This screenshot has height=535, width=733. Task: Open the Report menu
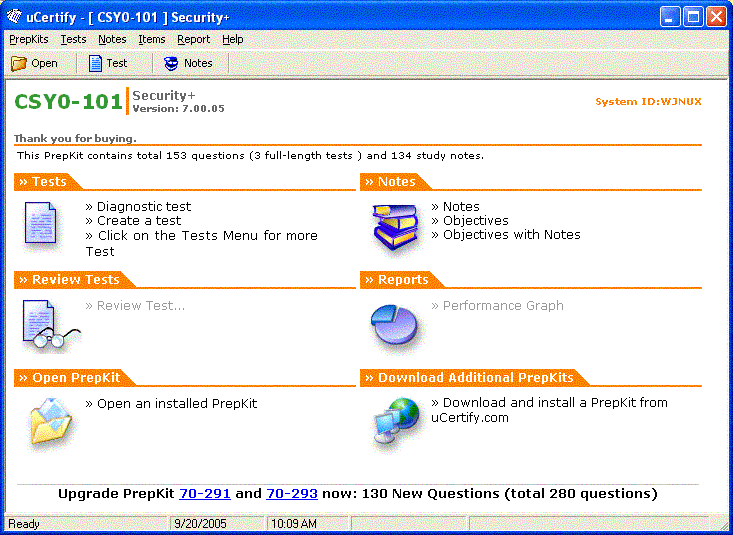194,39
